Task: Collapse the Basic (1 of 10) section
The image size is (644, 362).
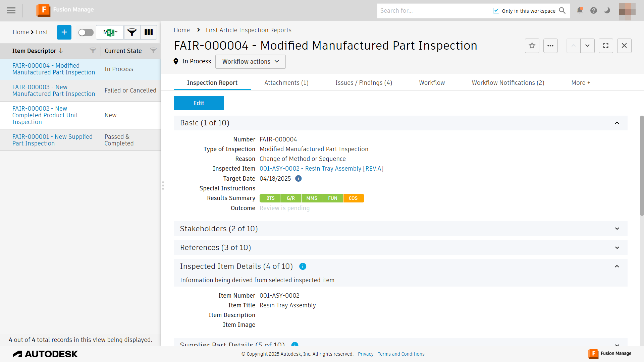Action: point(617,123)
